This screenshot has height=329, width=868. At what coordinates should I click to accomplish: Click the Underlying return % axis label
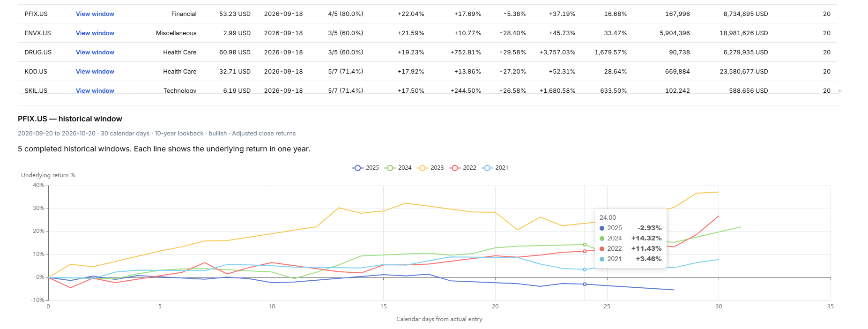tap(48, 175)
